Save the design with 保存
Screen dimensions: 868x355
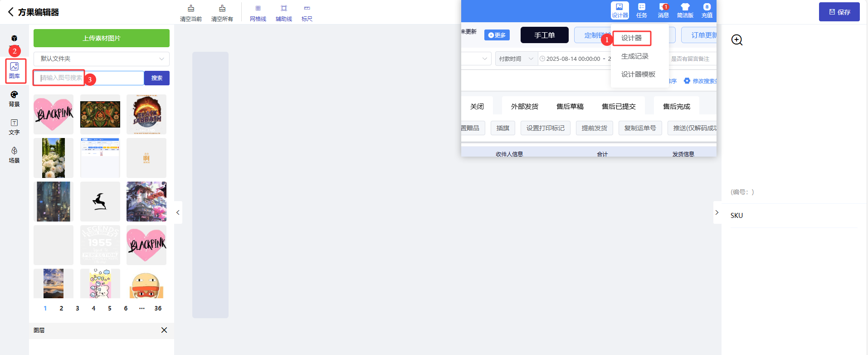click(839, 12)
